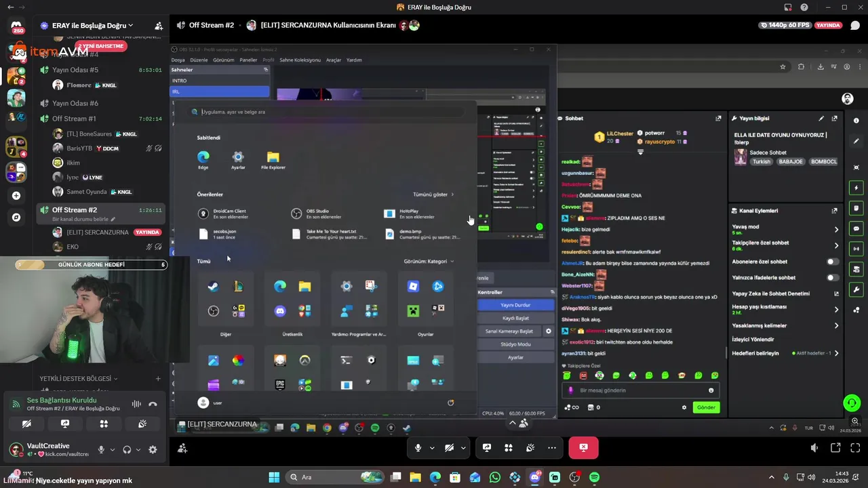Image resolution: width=868 pixels, height=488 pixels.
Task: Toggle Abonelere özel sohbet switch
Action: pos(832,262)
